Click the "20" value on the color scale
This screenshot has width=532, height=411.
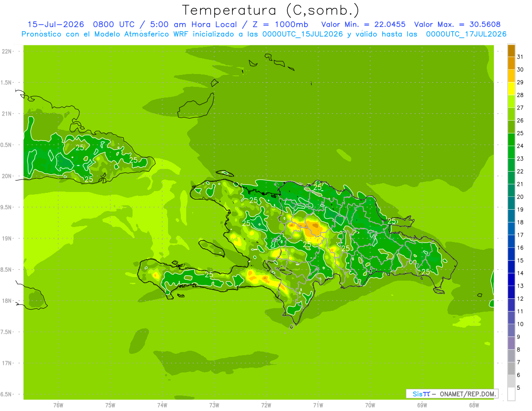pos(520,197)
